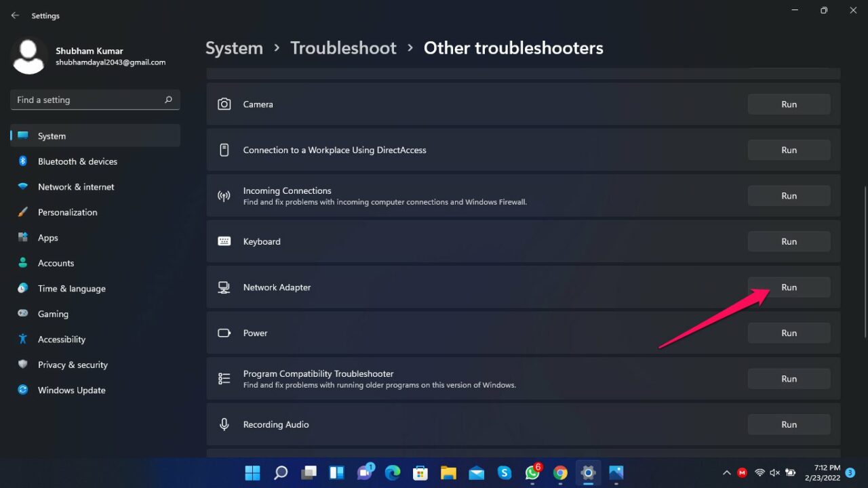Click the volume icon in system tray

coord(775,472)
